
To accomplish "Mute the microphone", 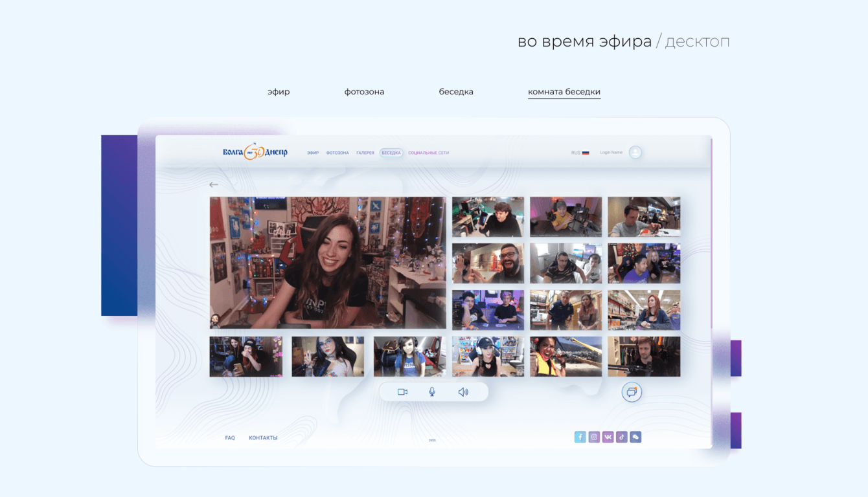I will [x=432, y=392].
